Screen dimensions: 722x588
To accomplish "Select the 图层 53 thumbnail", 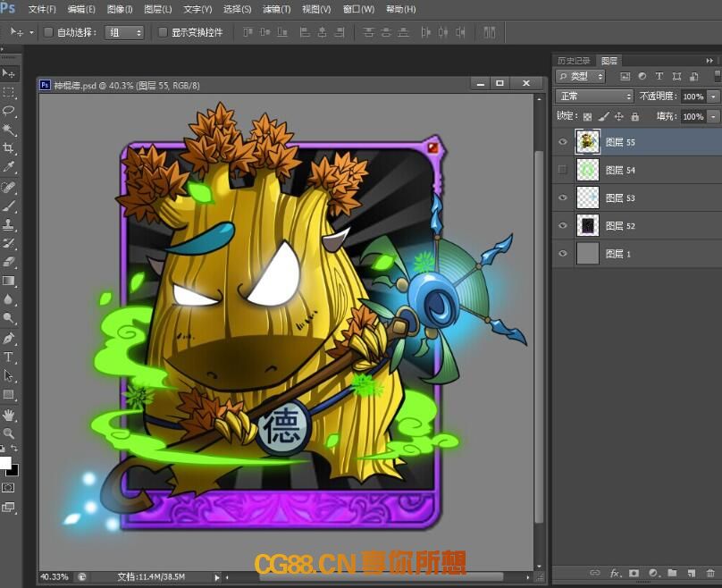I will coord(588,197).
